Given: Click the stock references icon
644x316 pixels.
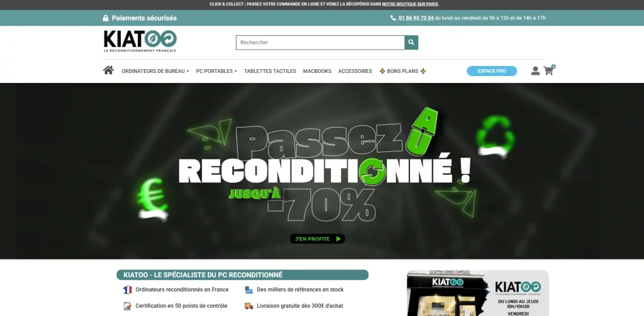Looking at the screenshot, I should pos(249,290).
